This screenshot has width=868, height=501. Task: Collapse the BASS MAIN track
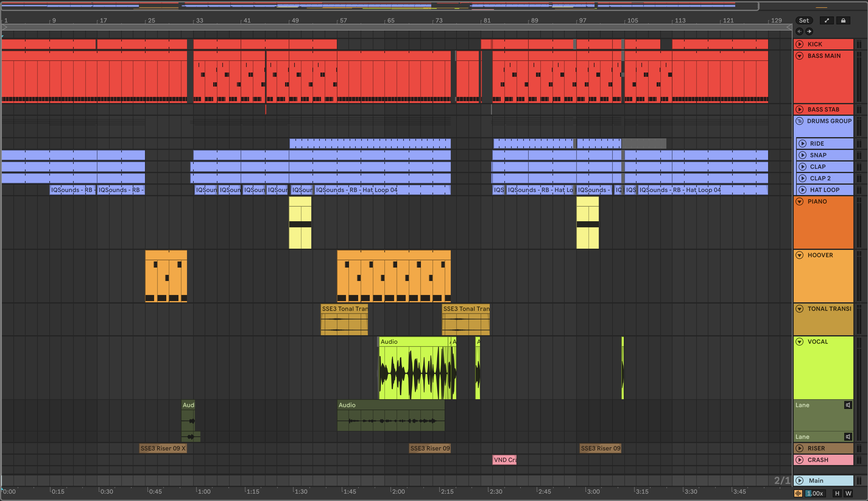coord(799,56)
